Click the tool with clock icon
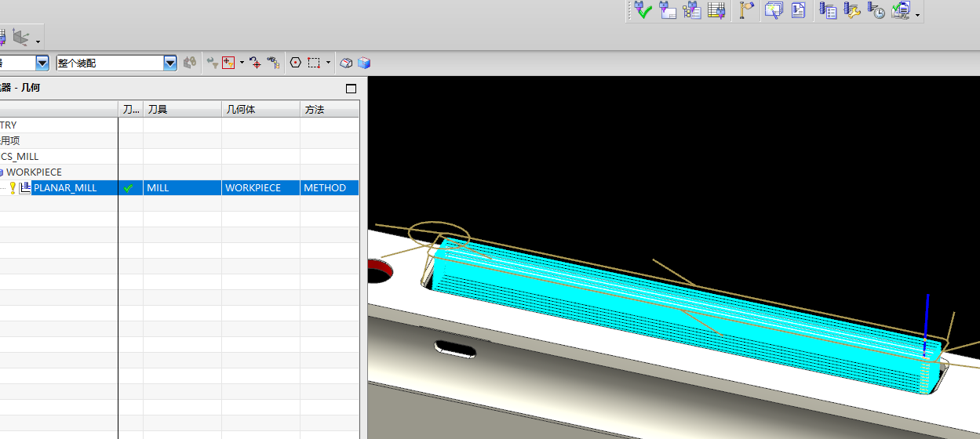Image resolution: width=980 pixels, height=439 pixels. [876, 10]
